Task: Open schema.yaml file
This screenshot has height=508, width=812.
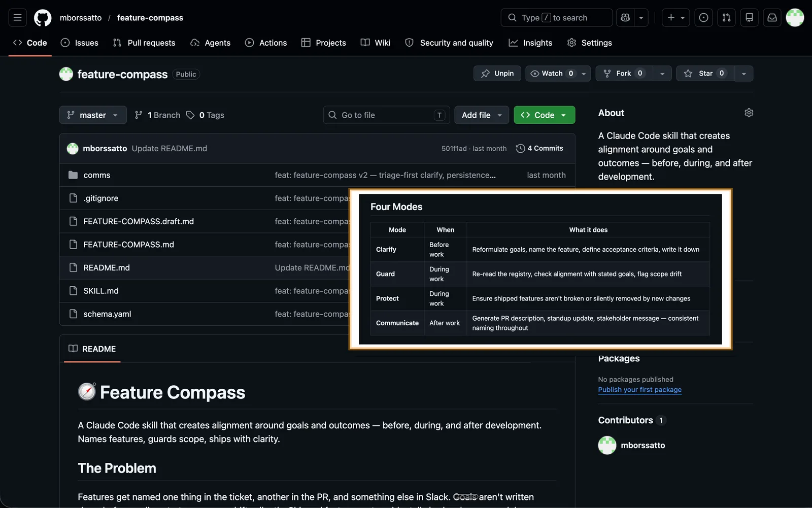Action: tap(108, 314)
